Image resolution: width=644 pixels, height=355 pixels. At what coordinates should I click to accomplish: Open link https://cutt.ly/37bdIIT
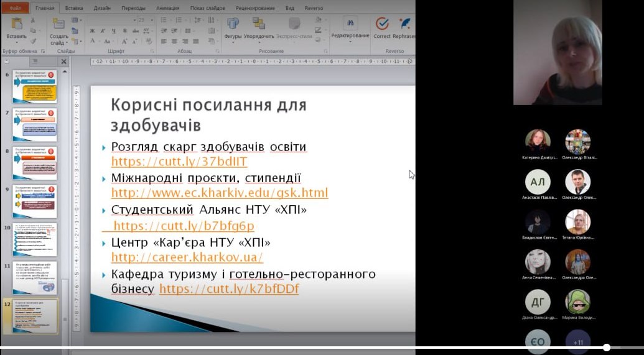click(x=179, y=161)
